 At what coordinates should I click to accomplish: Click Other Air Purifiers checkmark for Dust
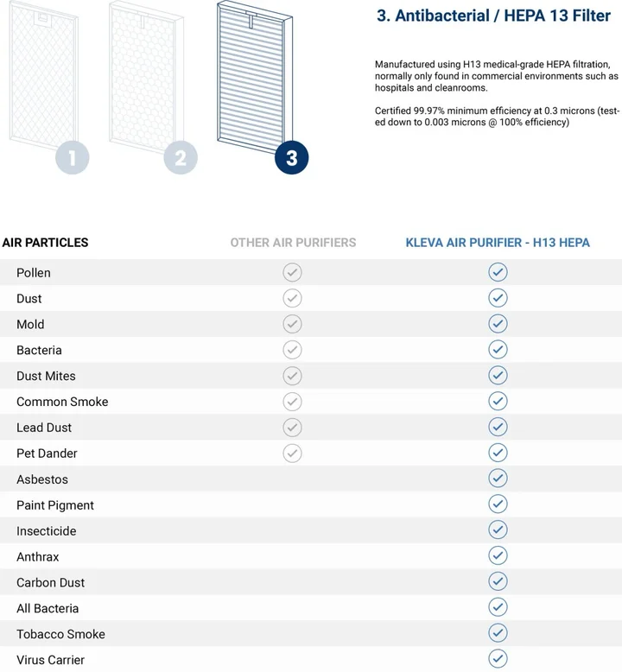point(293,299)
